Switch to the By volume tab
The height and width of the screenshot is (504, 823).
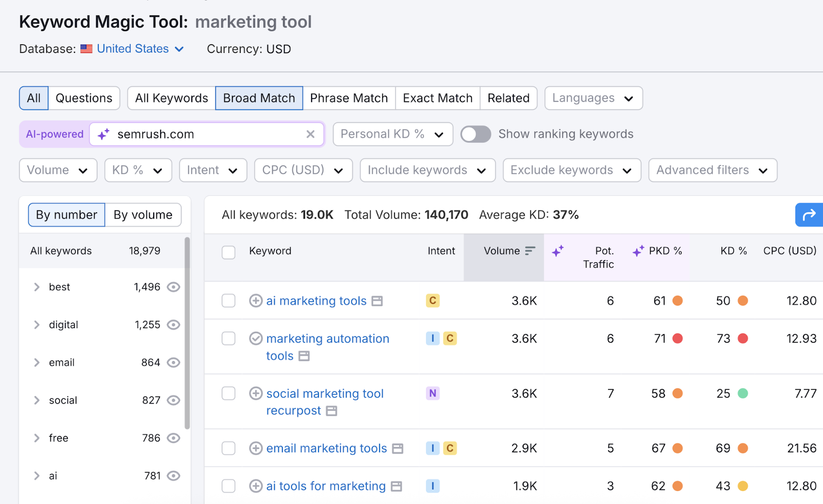[143, 214]
